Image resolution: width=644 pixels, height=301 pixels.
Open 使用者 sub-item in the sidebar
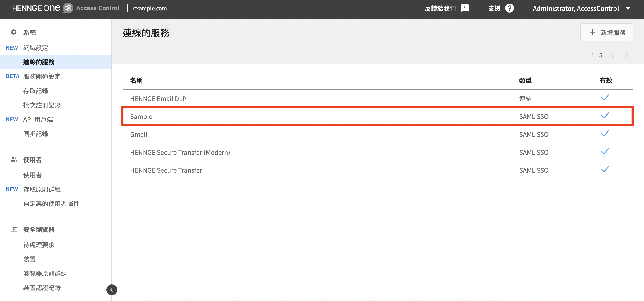[x=32, y=175]
